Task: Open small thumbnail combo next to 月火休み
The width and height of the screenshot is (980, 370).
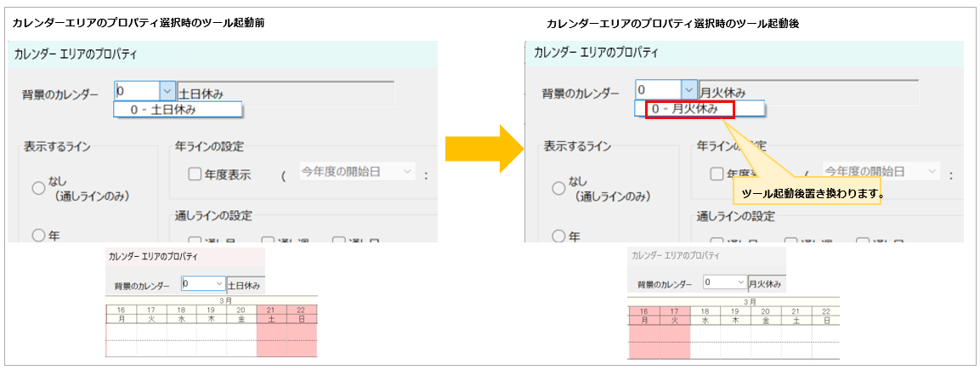Action: [740, 282]
